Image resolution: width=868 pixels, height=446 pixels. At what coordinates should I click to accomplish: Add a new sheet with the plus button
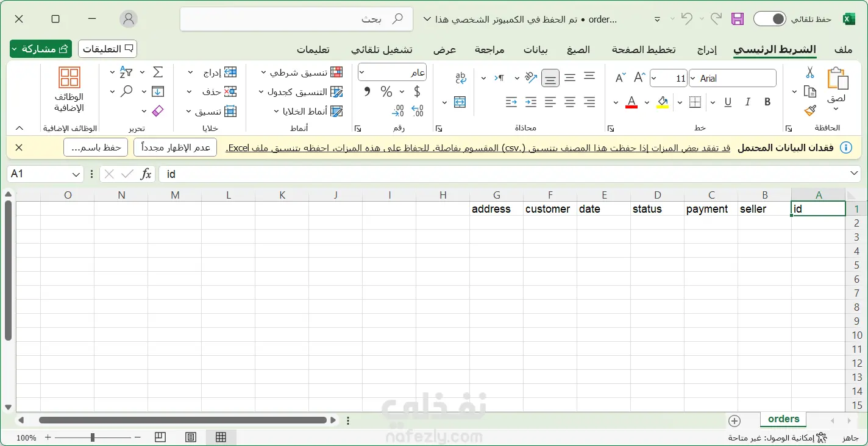[x=735, y=420]
